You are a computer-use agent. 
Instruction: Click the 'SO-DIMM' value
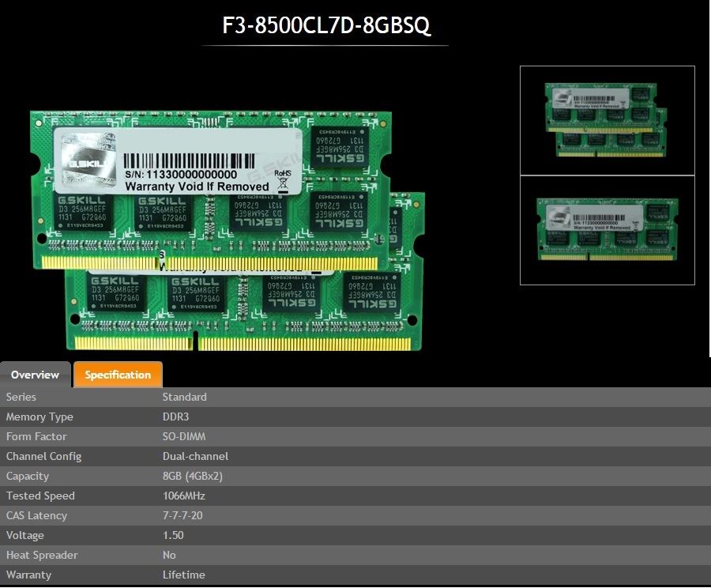coord(184,436)
